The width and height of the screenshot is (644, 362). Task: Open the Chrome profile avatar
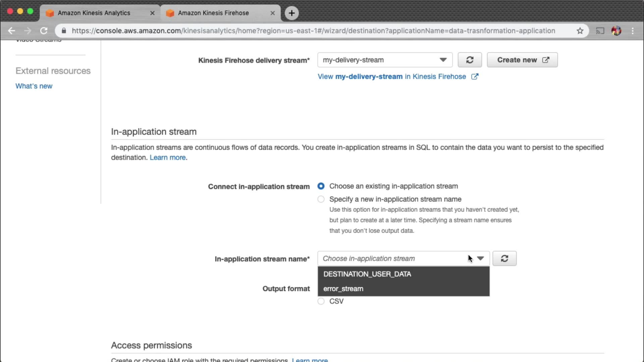point(616,31)
